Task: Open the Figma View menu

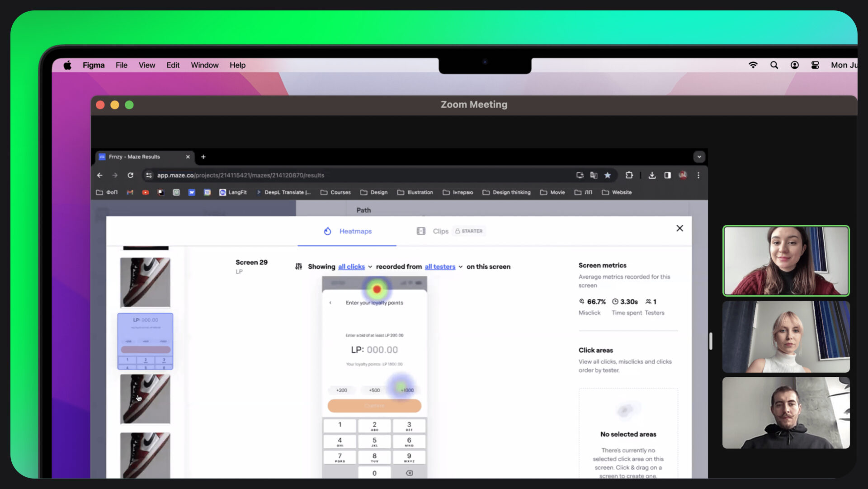Action: coord(146,65)
